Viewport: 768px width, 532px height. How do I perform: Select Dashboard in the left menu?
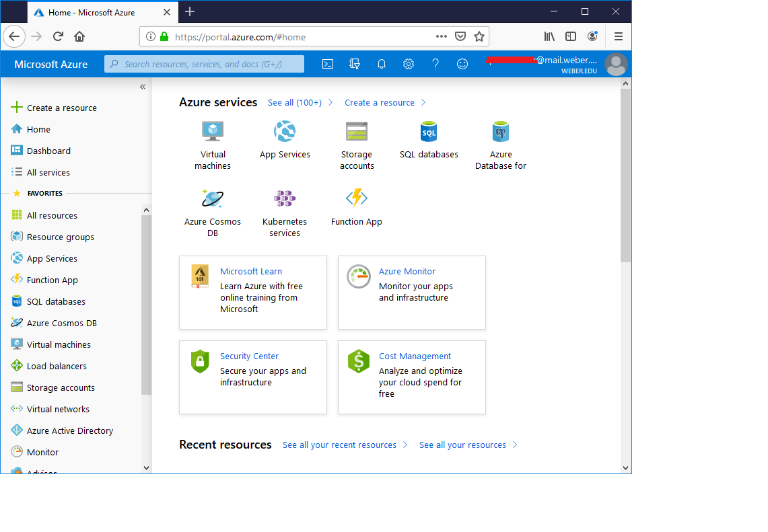[x=48, y=151]
